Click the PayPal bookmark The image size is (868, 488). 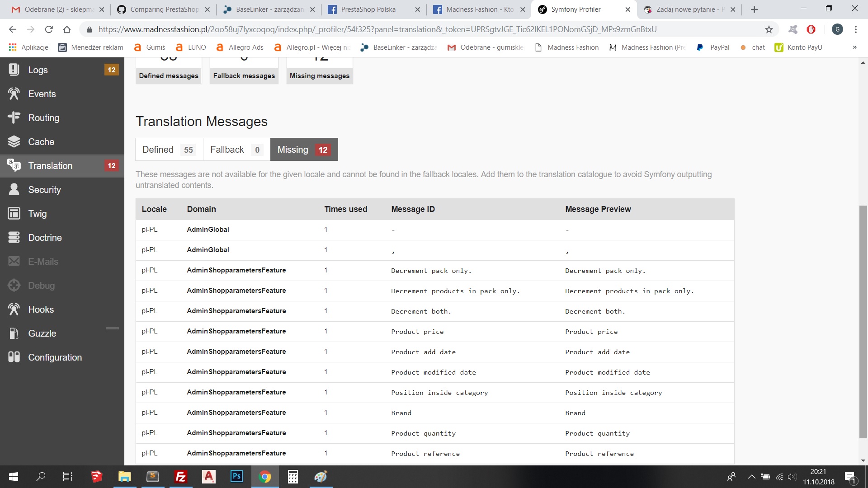point(713,47)
